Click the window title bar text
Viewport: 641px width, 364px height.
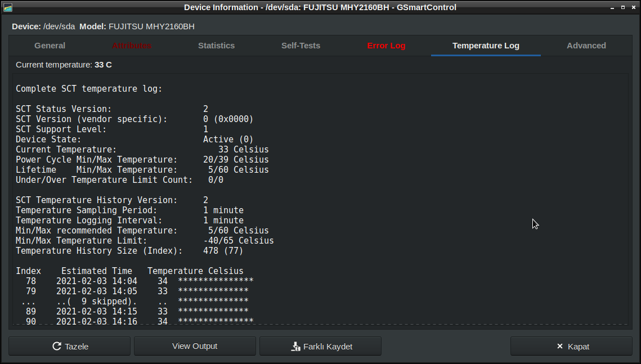coord(320,7)
